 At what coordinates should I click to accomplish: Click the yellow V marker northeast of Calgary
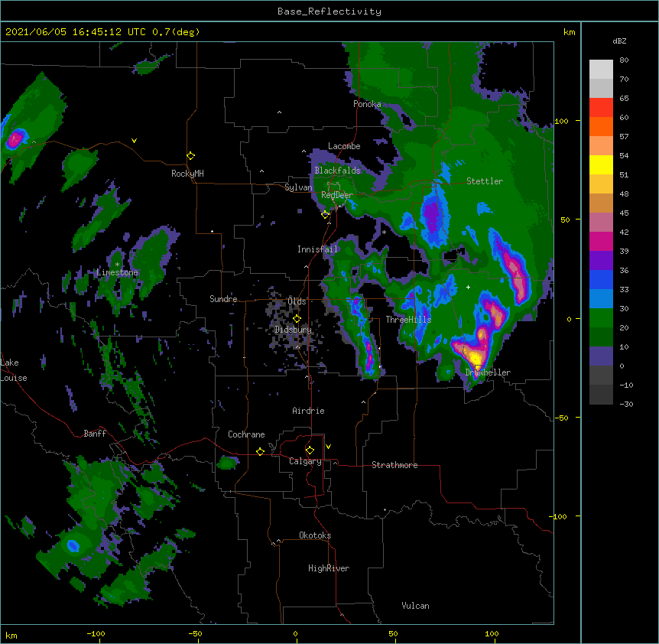[x=328, y=447]
